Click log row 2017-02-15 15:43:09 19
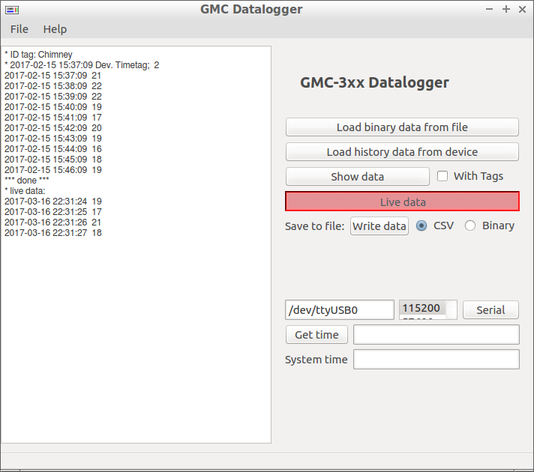The height and width of the screenshot is (472, 534). tap(53, 138)
